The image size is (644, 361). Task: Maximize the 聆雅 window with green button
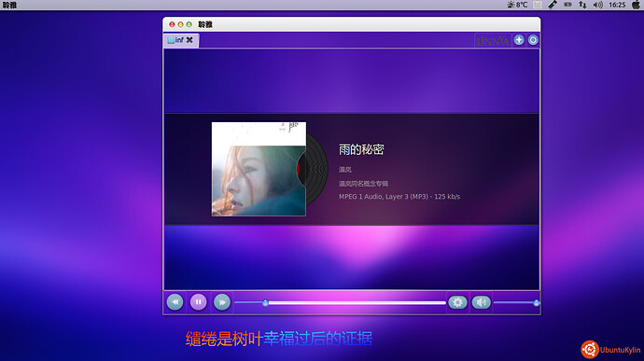tap(189, 24)
